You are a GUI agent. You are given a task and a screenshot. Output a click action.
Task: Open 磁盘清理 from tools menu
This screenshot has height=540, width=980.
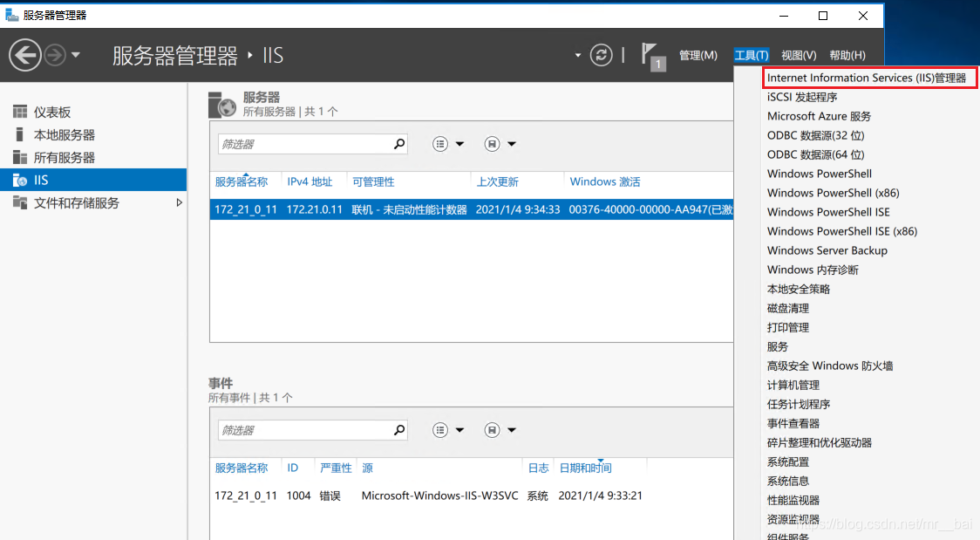(x=787, y=308)
